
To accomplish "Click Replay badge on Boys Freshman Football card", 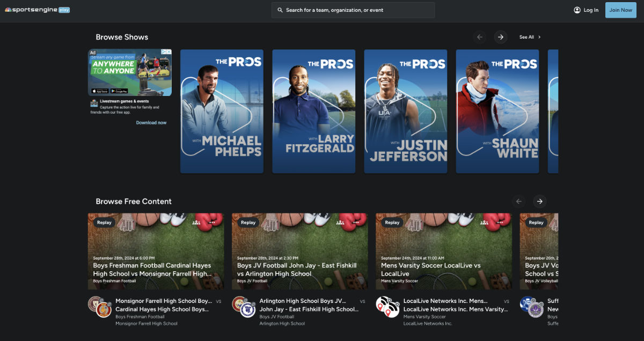I will 104,223.
